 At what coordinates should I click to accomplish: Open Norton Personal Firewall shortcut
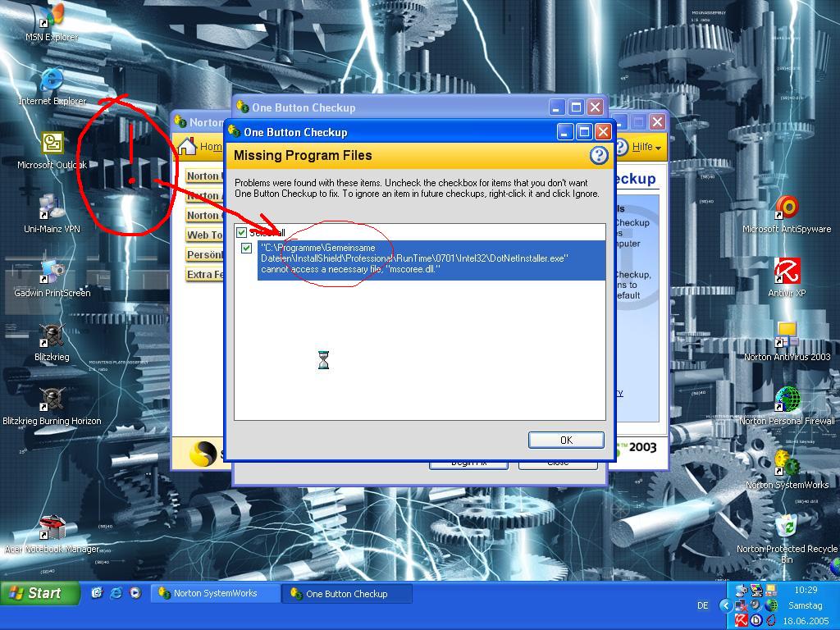[x=787, y=407]
